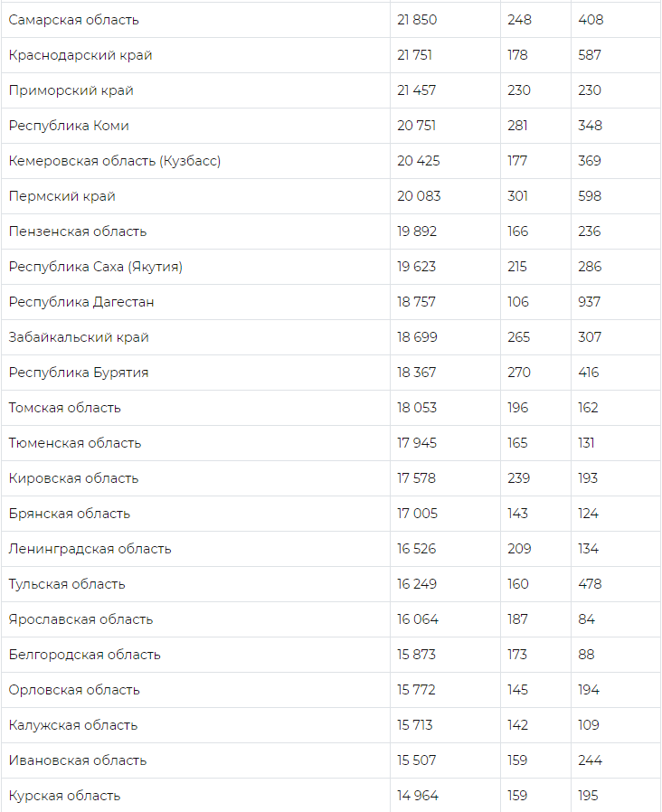Screen dimensions: 662x812
Task: Click the Брянская область cell
Action: (x=70, y=514)
